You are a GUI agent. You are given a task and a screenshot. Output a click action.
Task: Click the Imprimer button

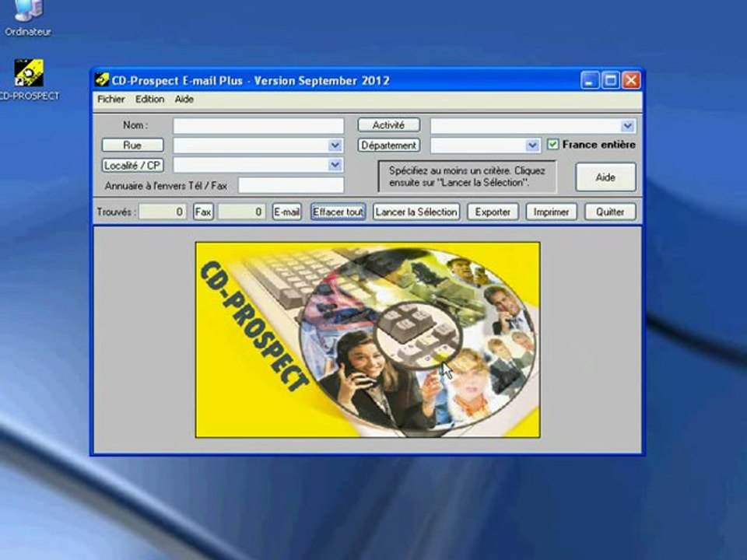(551, 212)
